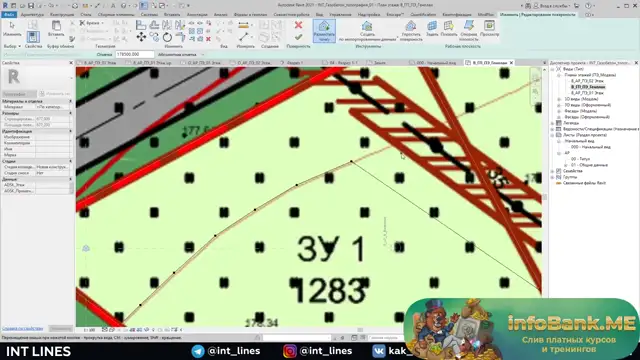
Task: Open the work plane Viewer icon
Action: (x=489, y=28)
